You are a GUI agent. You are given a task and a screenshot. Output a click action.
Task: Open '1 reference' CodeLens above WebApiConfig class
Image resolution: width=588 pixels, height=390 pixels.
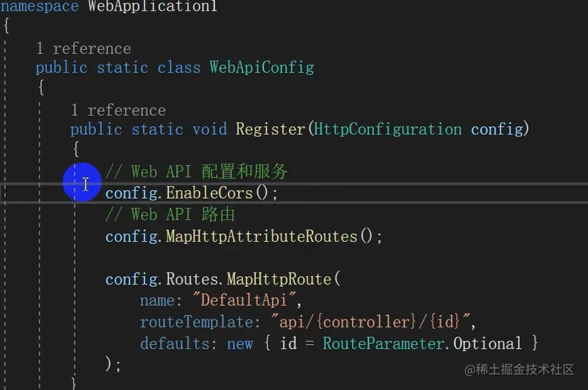point(84,49)
